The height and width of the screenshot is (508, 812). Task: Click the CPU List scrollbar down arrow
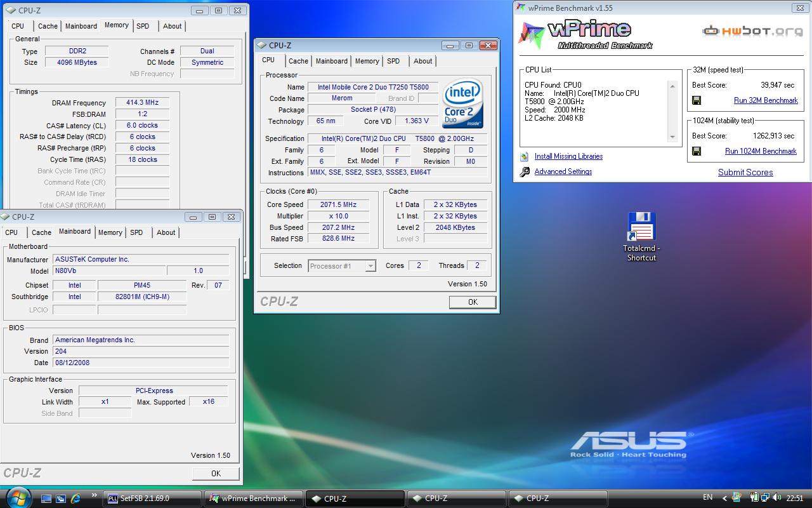click(x=672, y=137)
